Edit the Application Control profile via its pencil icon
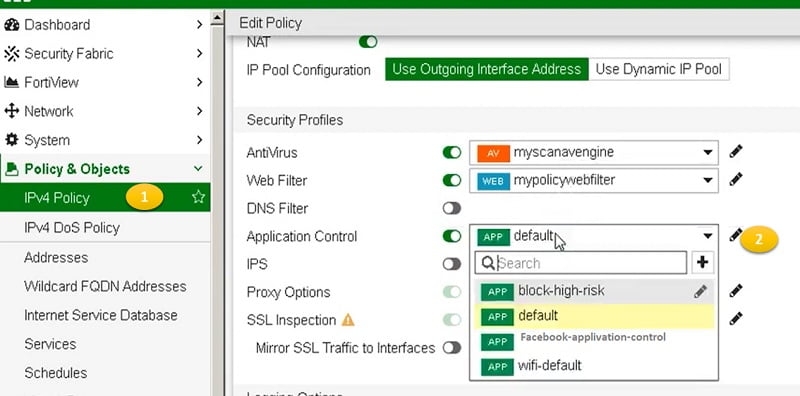The image size is (800, 396). pyautogui.click(x=735, y=235)
